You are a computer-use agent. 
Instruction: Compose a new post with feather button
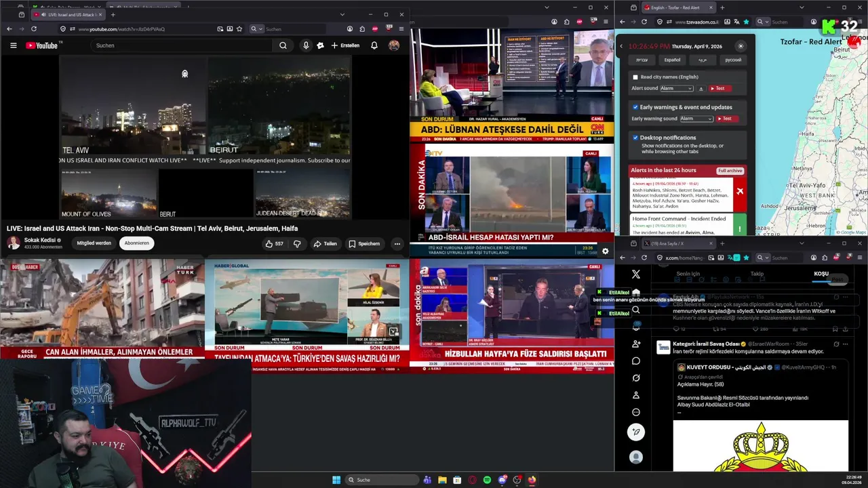(635, 432)
